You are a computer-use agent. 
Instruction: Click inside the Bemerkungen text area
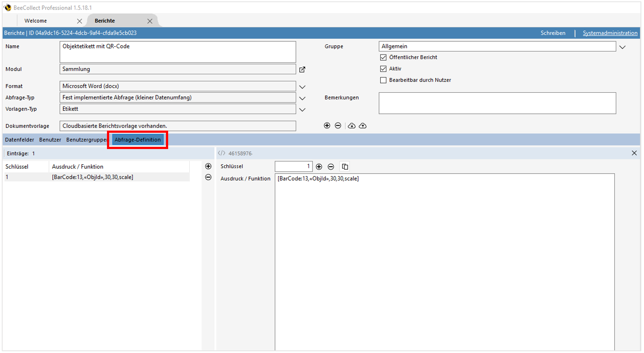click(497, 103)
